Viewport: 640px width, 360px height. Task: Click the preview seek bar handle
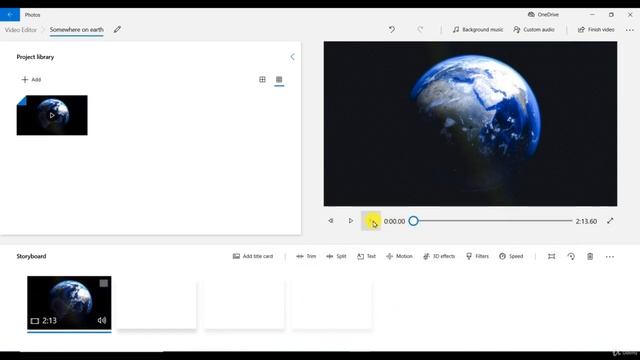click(413, 221)
